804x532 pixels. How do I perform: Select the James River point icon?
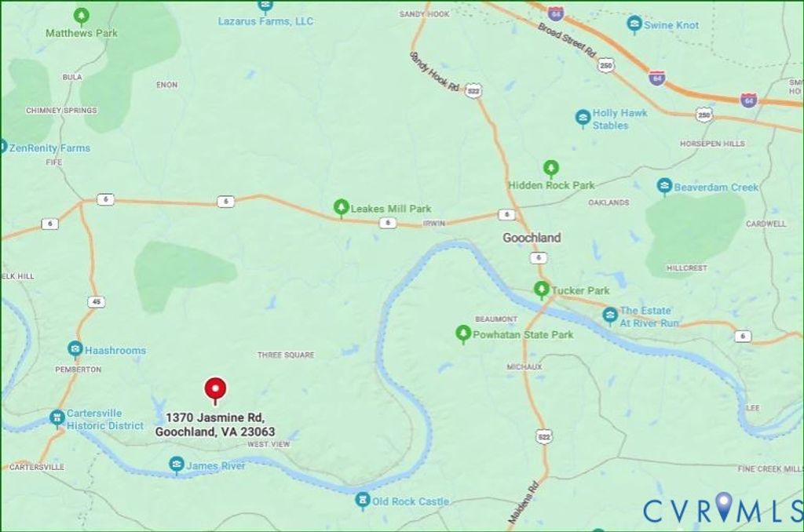coord(177,465)
